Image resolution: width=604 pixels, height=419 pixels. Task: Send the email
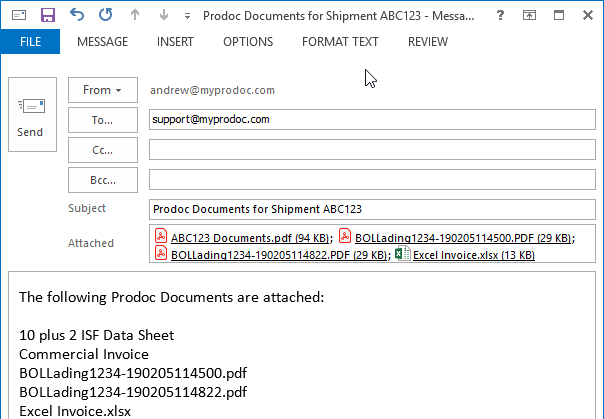[x=32, y=114]
